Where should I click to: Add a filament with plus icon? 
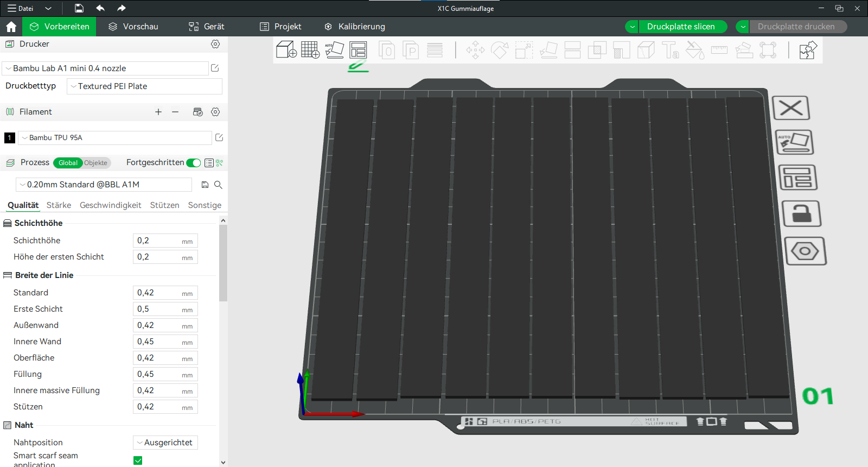click(158, 112)
